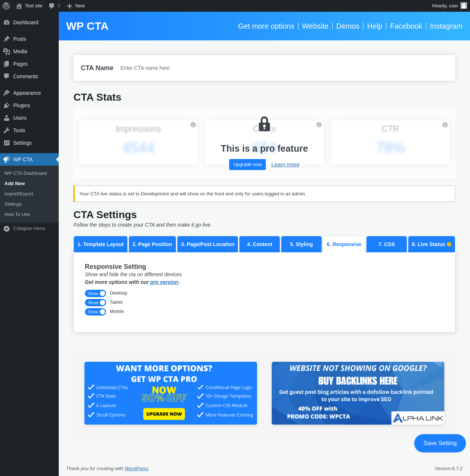Image resolution: width=470 pixels, height=476 pixels.
Task: Click the Comments speech bubble sidebar icon
Action: pyautogui.click(x=7, y=76)
